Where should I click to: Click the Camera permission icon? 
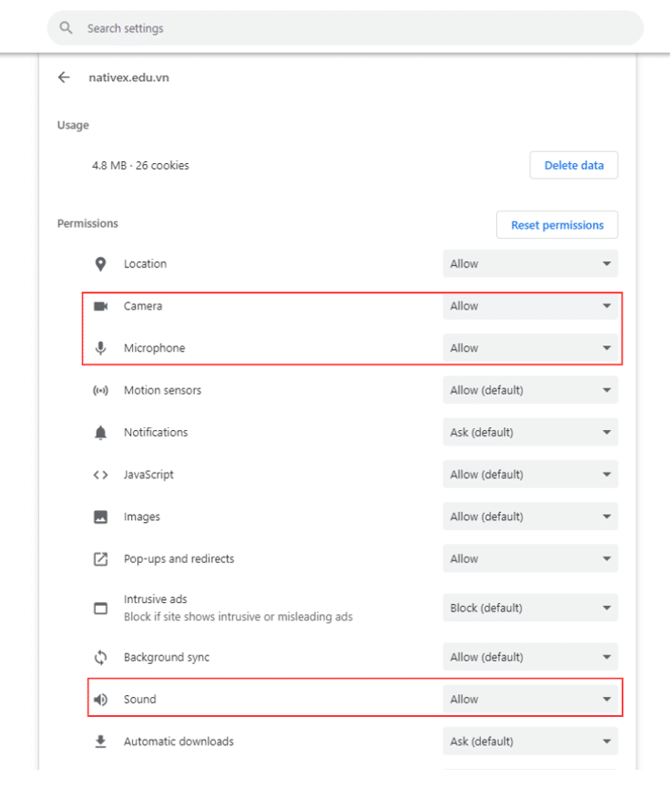click(101, 306)
